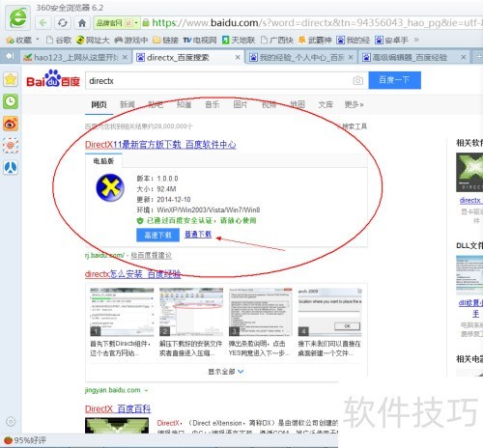The width and height of the screenshot is (483, 448).
Task: Show more bookmarks with the » chevron
Action: coord(416,40)
